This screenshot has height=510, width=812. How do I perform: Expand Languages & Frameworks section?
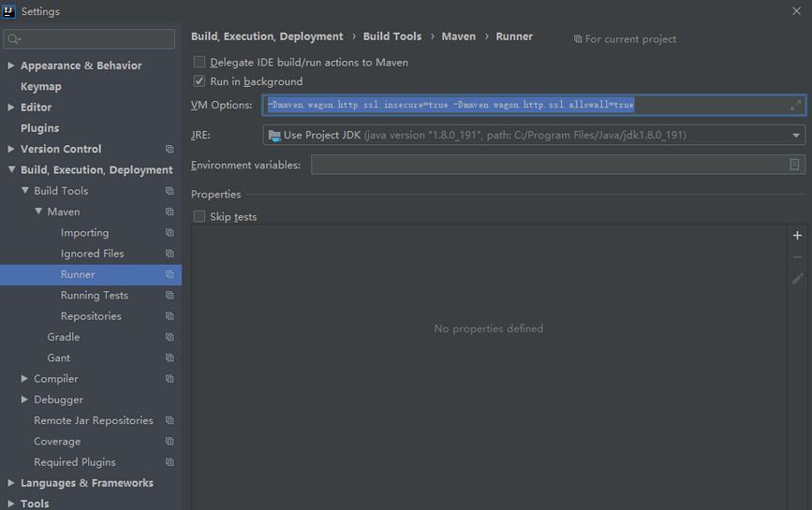click(11, 483)
